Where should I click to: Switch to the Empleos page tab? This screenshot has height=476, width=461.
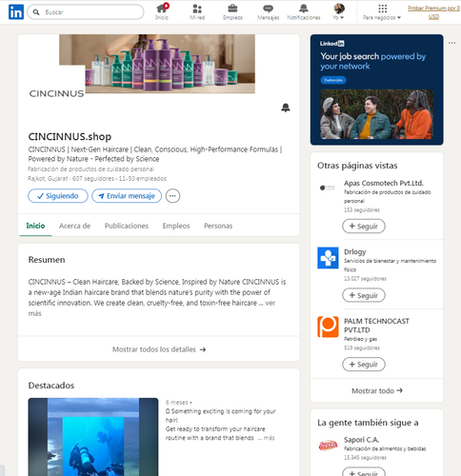point(176,226)
